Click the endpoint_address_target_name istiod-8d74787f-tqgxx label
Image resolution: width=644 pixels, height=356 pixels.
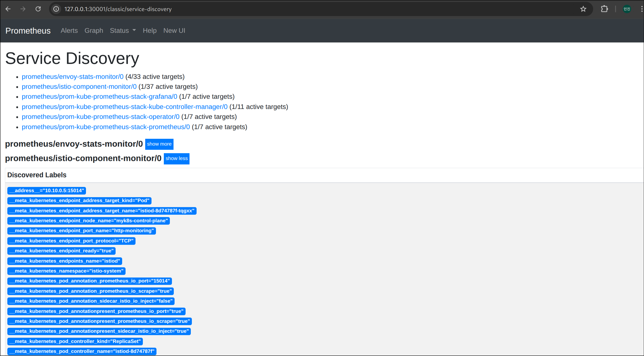[x=102, y=211]
